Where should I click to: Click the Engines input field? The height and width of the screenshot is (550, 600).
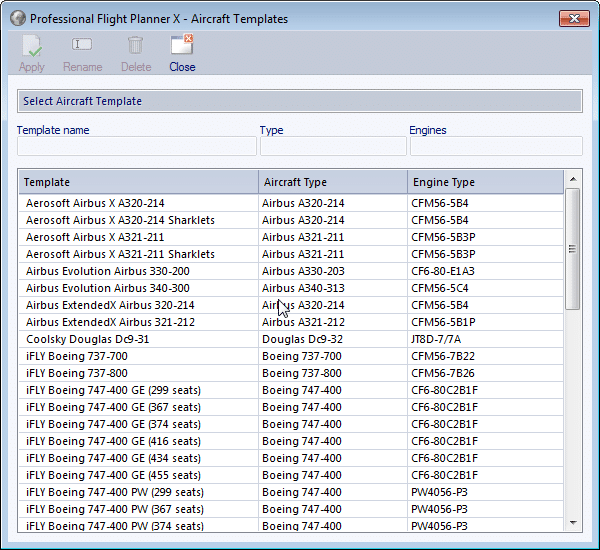tap(495, 147)
